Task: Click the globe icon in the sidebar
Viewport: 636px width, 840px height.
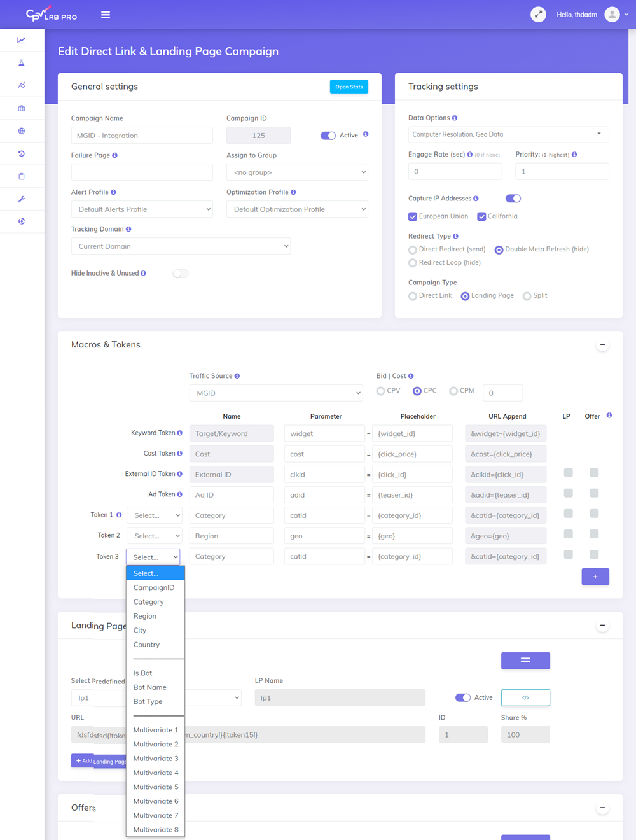Action: tap(22, 131)
